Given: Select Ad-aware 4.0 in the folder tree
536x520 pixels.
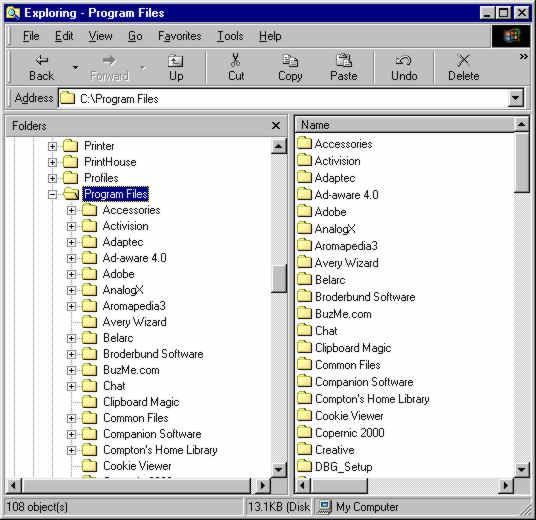Looking at the screenshot, I should coord(134,258).
